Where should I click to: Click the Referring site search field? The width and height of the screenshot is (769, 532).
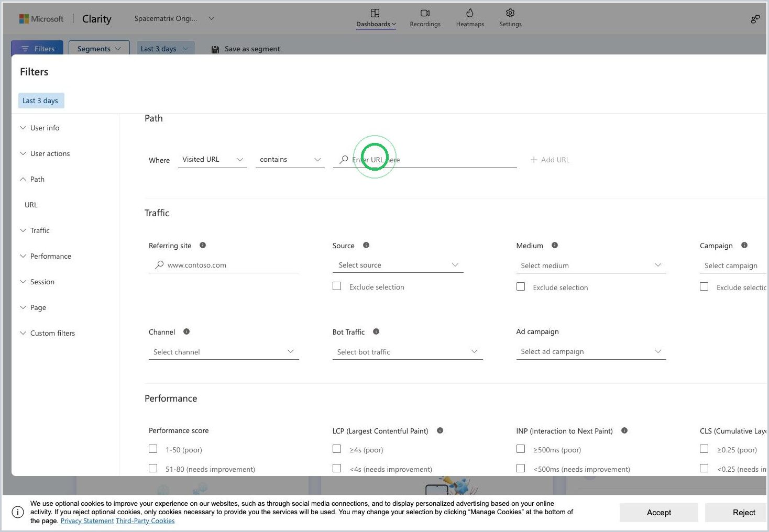pyautogui.click(x=224, y=265)
